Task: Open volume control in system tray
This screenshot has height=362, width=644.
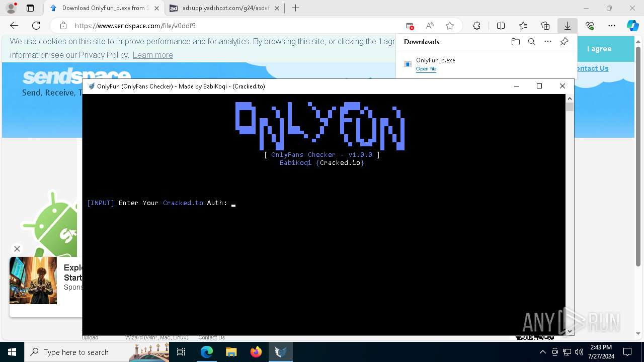Action: pos(579,352)
